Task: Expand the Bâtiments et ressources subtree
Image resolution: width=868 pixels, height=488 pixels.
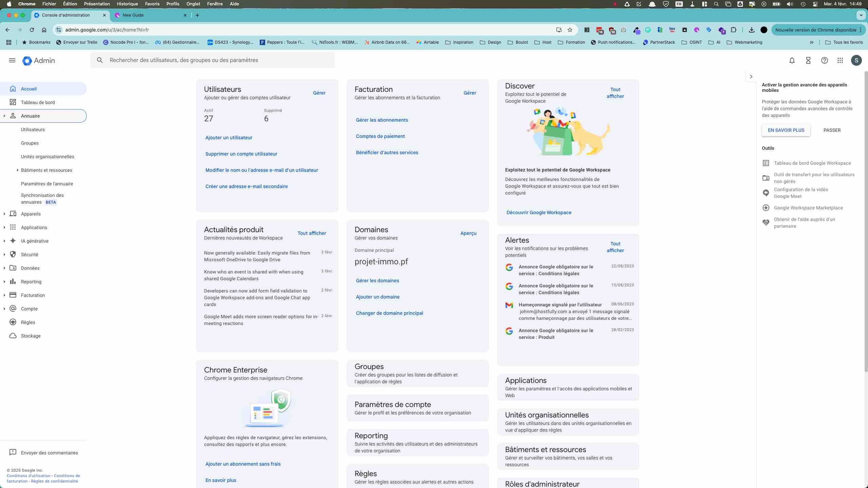Action: pyautogui.click(x=17, y=170)
